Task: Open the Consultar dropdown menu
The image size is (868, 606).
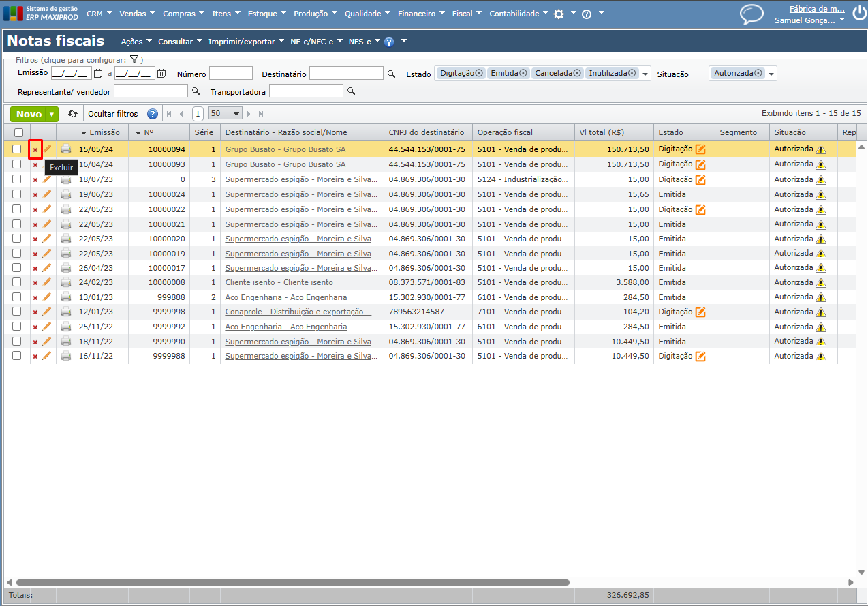Action: tap(181, 42)
